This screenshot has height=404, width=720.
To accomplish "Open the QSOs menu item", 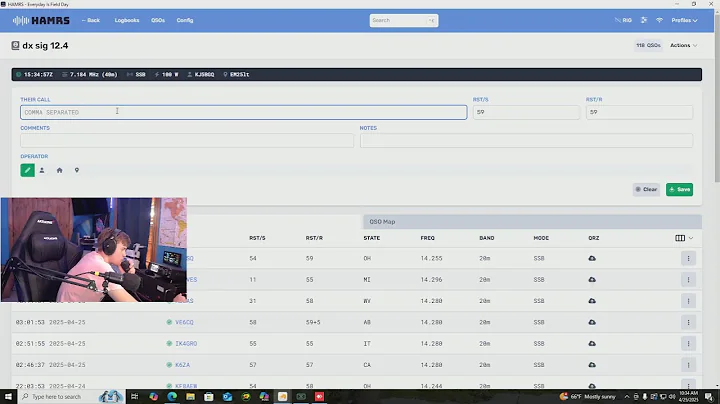I will tap(158, 20).
